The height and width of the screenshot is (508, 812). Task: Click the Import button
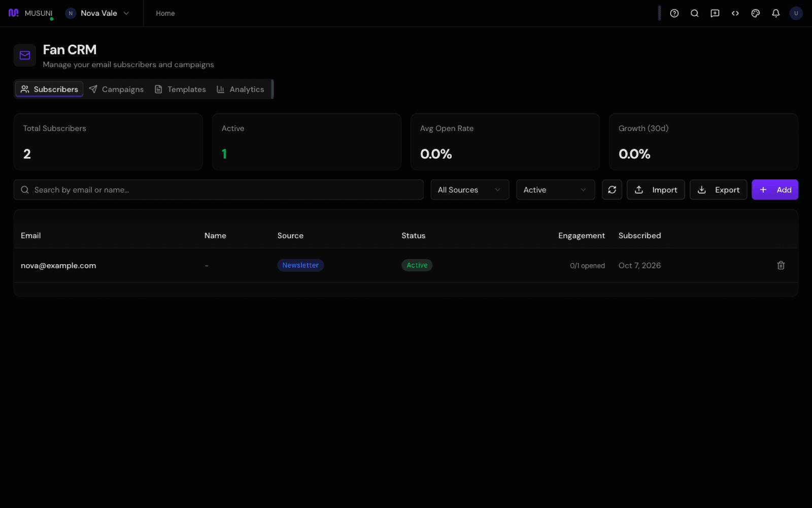[656, 189]
